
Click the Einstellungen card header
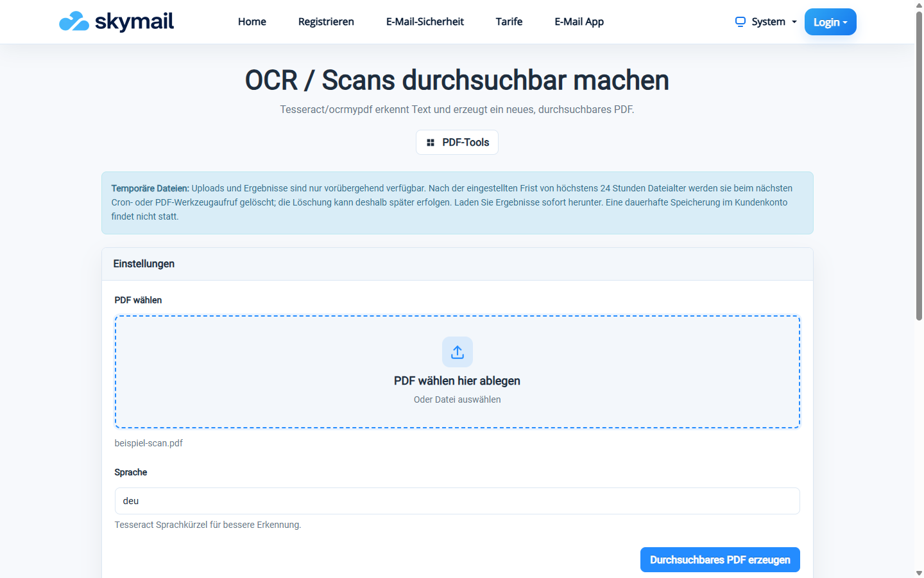point(458,264)
